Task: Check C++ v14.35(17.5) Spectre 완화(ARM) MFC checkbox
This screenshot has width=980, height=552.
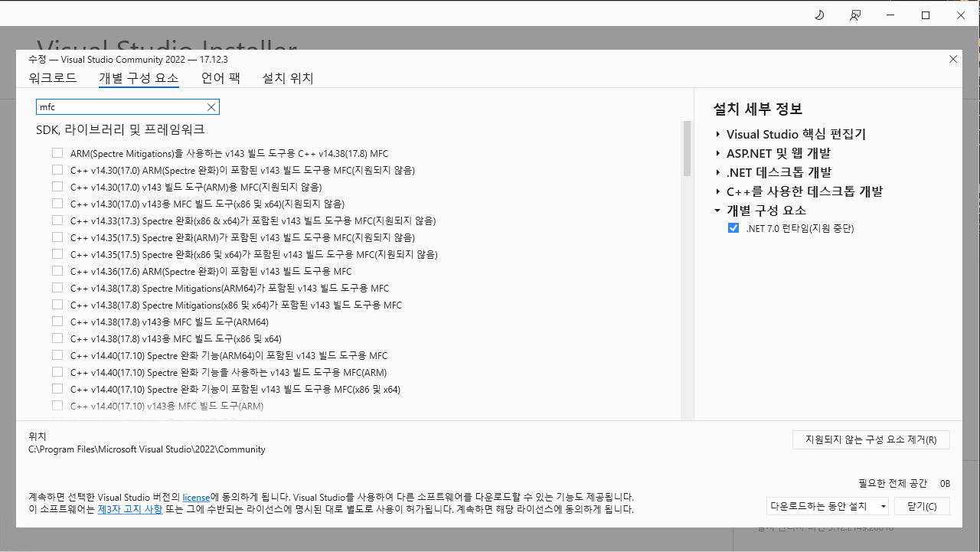Action: coord(57,237)
